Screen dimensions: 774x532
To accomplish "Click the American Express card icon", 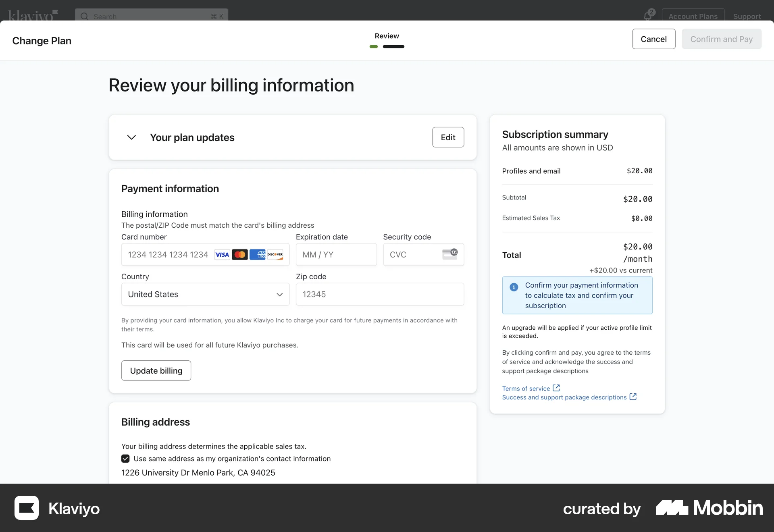I will (x=258, y=254).
